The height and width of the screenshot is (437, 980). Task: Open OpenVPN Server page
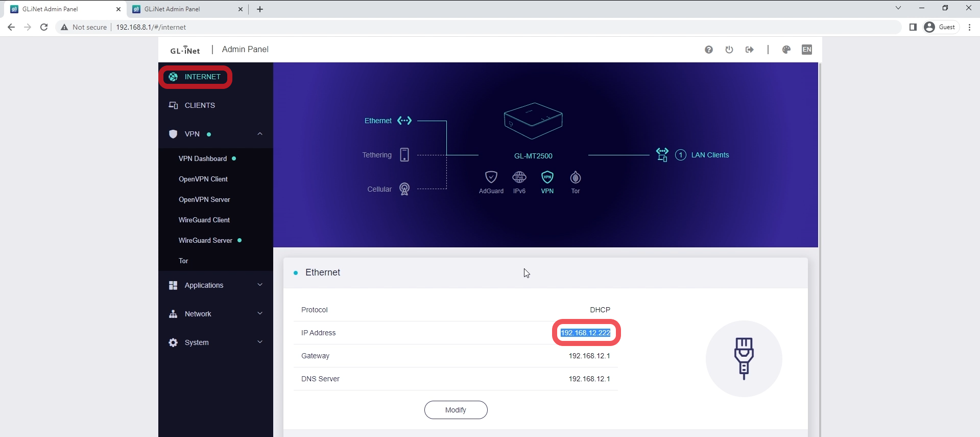(216, 199)
